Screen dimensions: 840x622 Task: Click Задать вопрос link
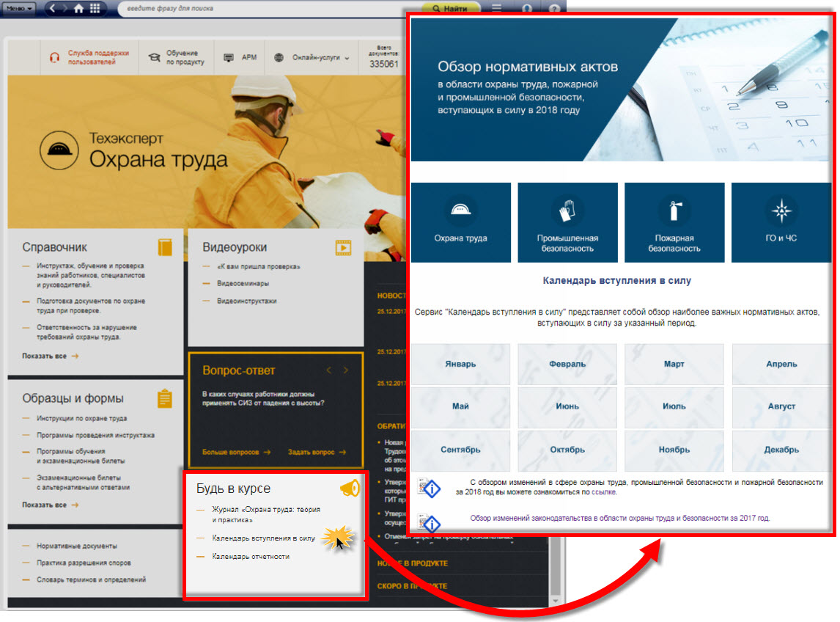tap(316, 452)
